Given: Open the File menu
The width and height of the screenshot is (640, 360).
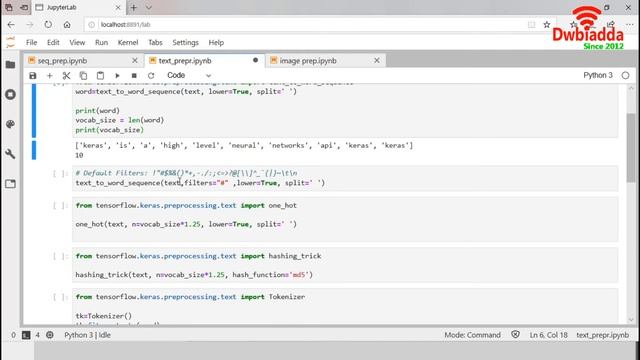Looking at the screenshot, I should (31, 42).
